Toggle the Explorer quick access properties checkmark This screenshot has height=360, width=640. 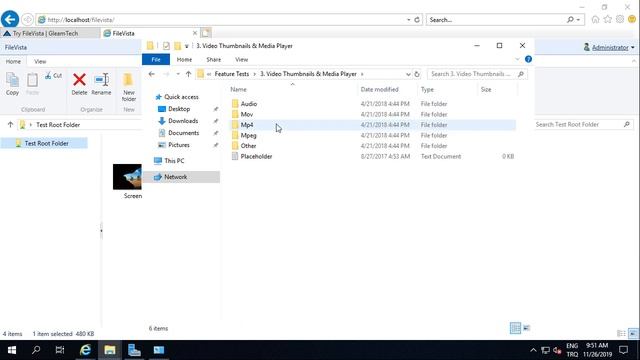pyautogui.click(x=166, y=46)
